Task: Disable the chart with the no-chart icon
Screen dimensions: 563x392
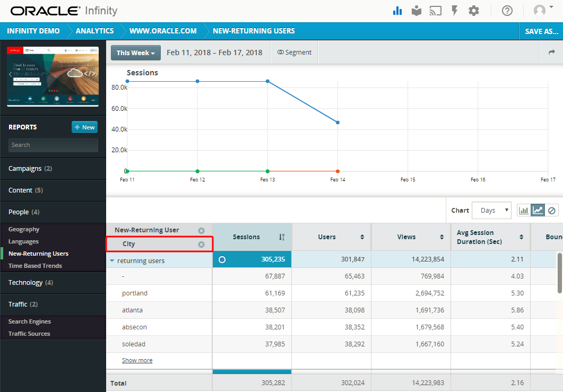Action: (552, 210)
